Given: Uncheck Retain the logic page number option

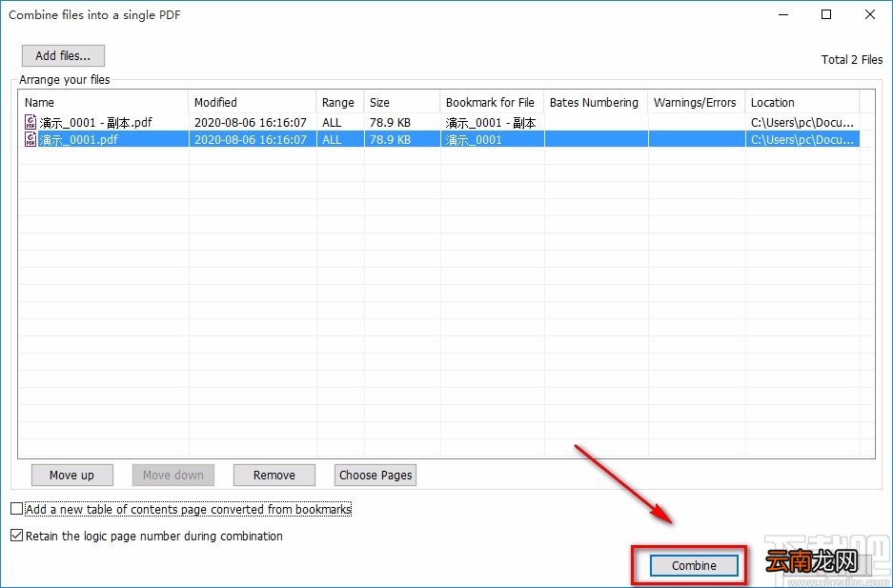Looking at the screenshot, I should 17,536.
